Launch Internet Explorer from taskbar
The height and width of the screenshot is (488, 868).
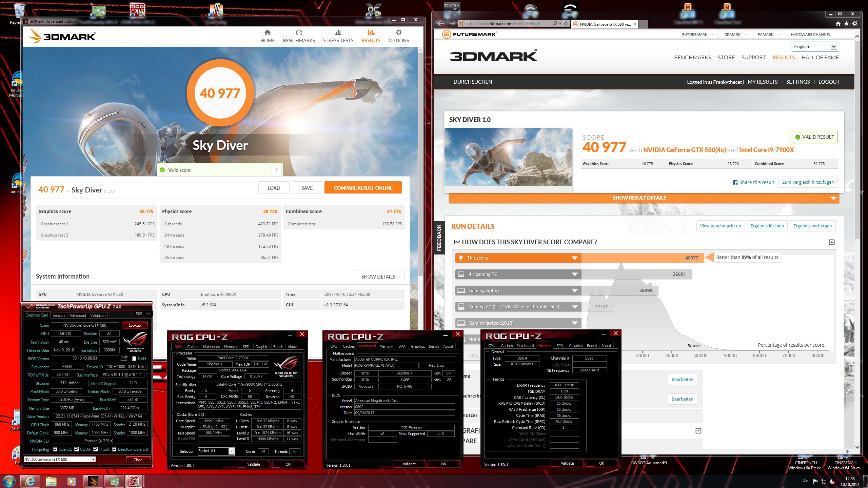pos(30,481)
